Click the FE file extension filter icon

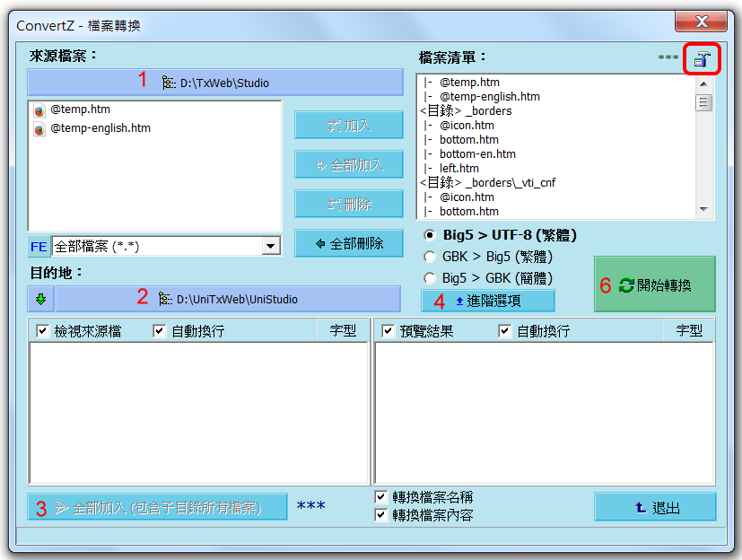39,246
